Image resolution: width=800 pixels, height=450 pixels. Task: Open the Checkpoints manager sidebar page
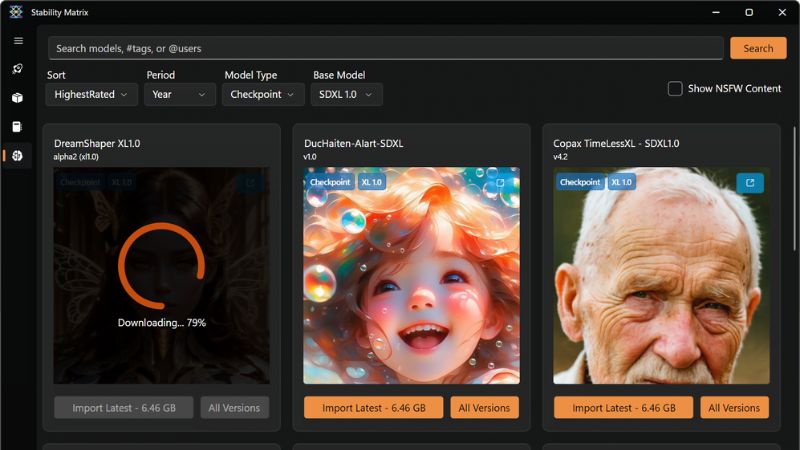click(x=17, y=127)
